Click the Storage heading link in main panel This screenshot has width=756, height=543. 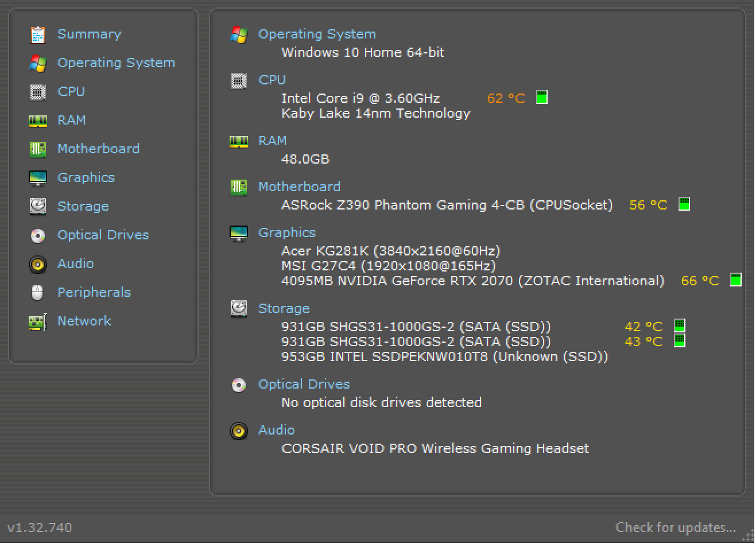click(284, 309)
